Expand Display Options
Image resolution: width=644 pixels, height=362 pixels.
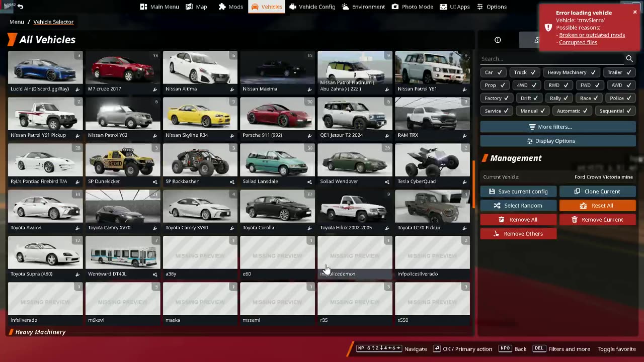[x=557, y=141]
